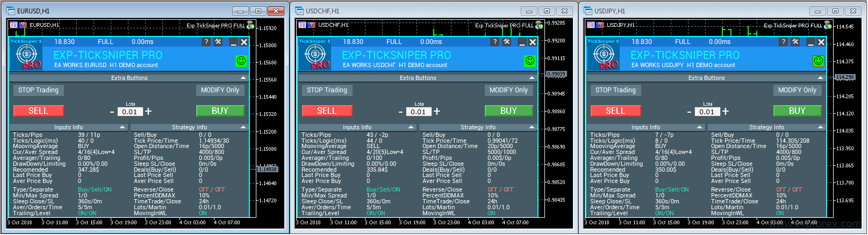Open settings tools icon in USDCHF panel
Screen dimensions: 868x235
(x=507, y=42)
